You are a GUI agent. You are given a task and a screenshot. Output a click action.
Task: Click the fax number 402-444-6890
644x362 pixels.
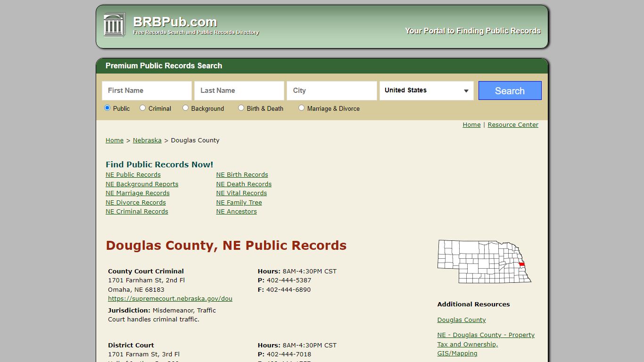point(289,290)
